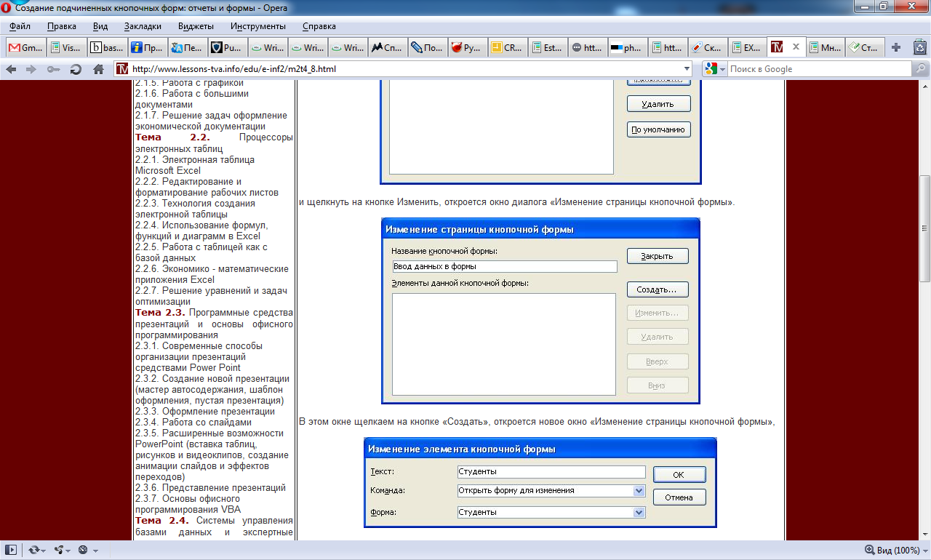Click the По умолчанию button
This screenshot has height=560, width=931.
(x=659, y=130)
